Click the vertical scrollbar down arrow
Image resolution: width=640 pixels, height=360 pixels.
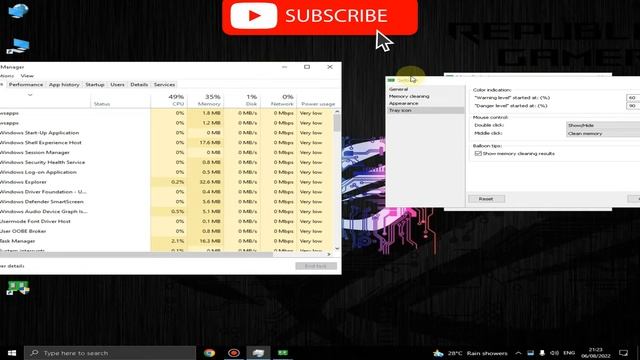(337, 248)
